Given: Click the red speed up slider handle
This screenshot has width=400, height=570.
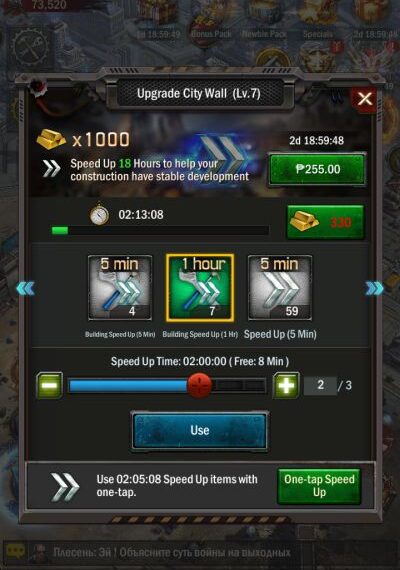Looking at the screenshot, I should click(199, 385).
